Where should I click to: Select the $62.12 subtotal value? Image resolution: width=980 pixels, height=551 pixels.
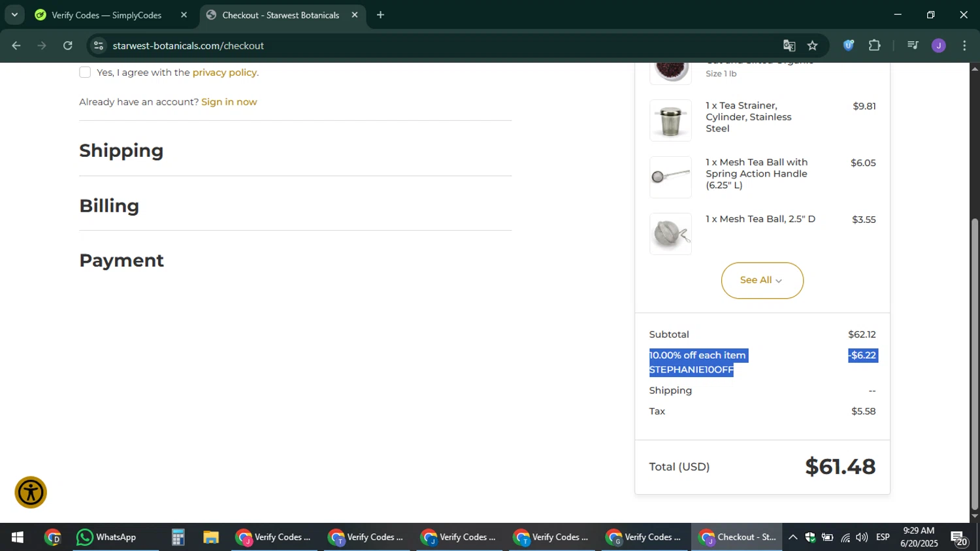point(862,335)
